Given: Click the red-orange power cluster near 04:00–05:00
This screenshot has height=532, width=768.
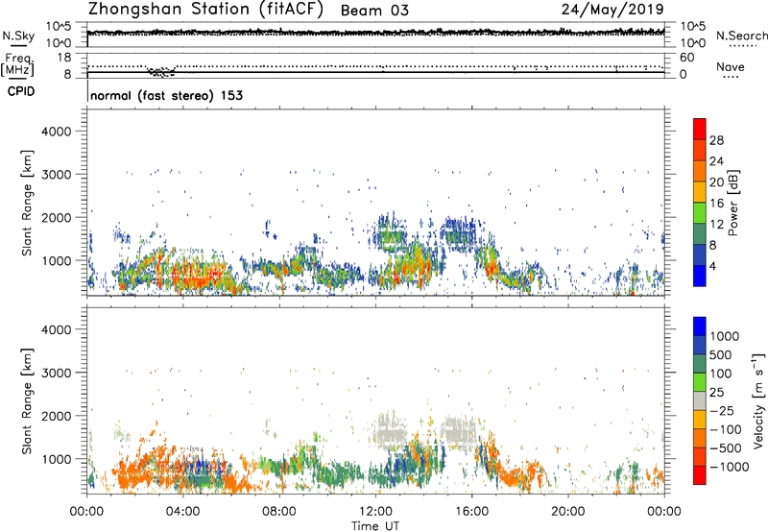Looking at the screenshot, I should tap(200, 278).
